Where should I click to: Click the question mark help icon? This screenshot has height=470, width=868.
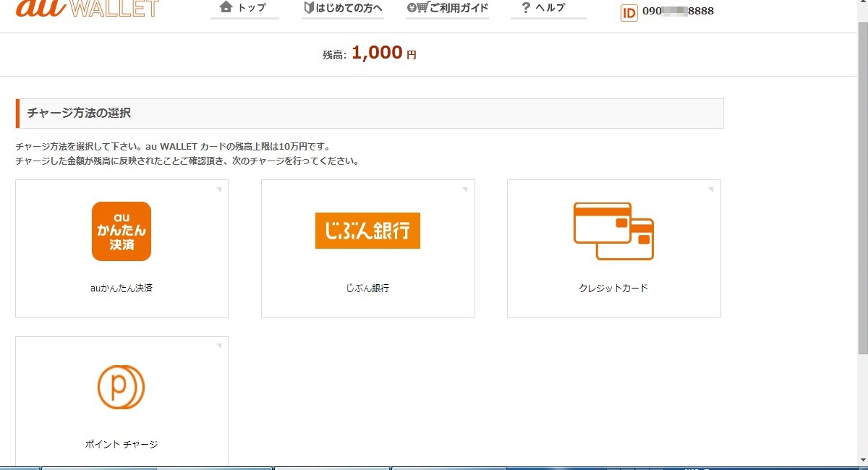pyautogui.click(x=526, y=7)
